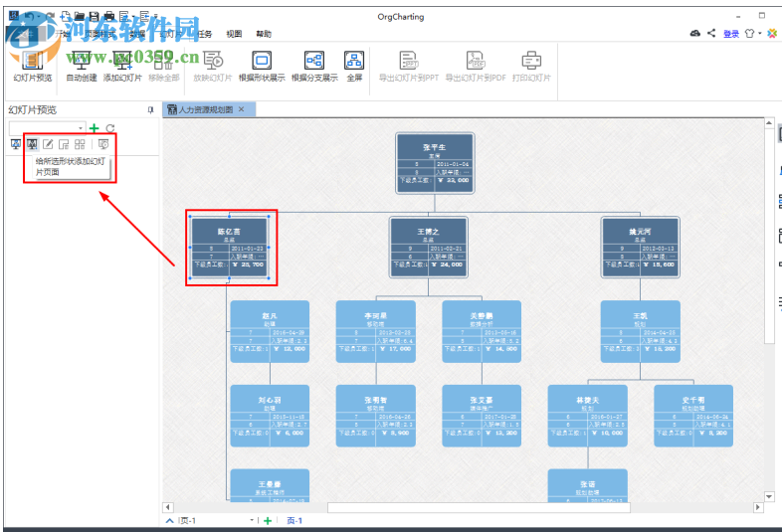Open the undo history dropdown arrow
Screen dimensions: 782x532
click(x=41, y=17)
